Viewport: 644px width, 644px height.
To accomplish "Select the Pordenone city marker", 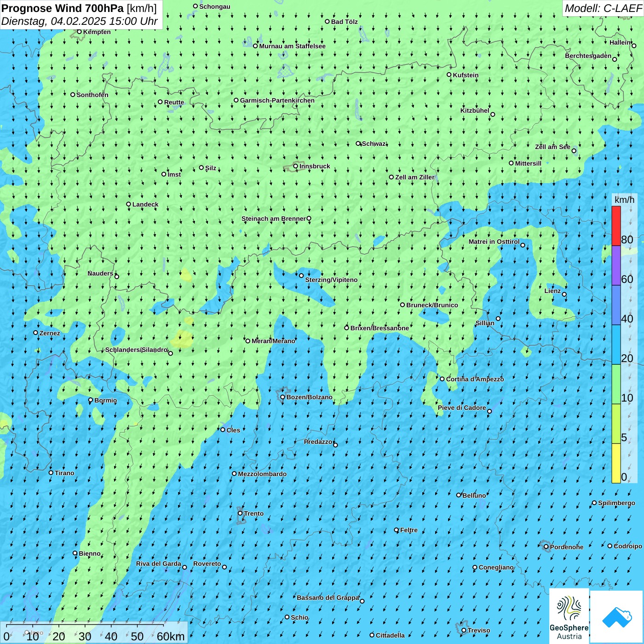I will point(546,547).
